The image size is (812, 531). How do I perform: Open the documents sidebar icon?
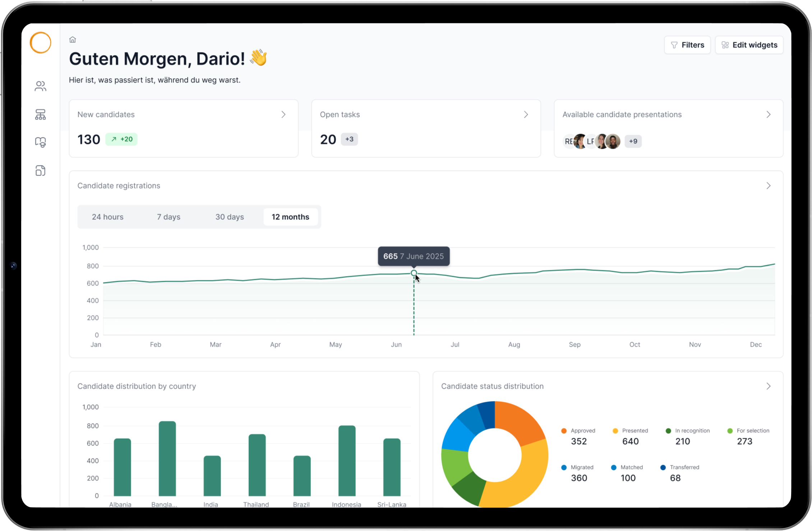(x=41, y=171)
